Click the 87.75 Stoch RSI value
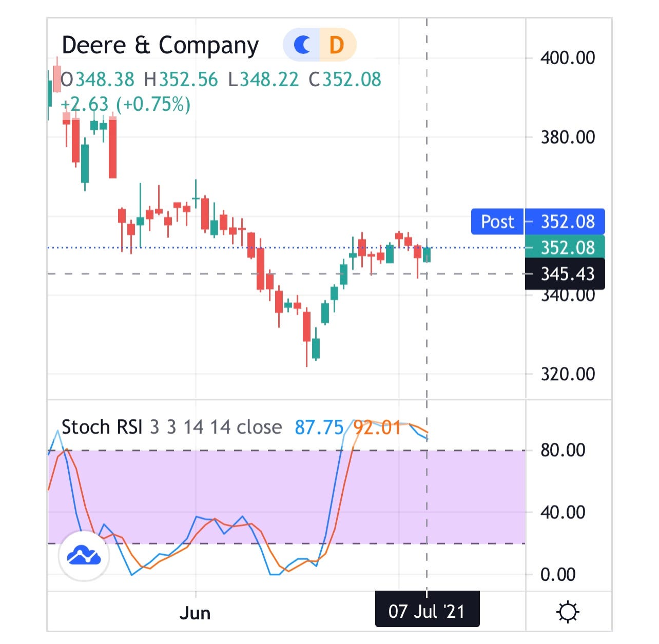This screenshot has width=659, height=644. pyautogui.click(x=319, y=426)
